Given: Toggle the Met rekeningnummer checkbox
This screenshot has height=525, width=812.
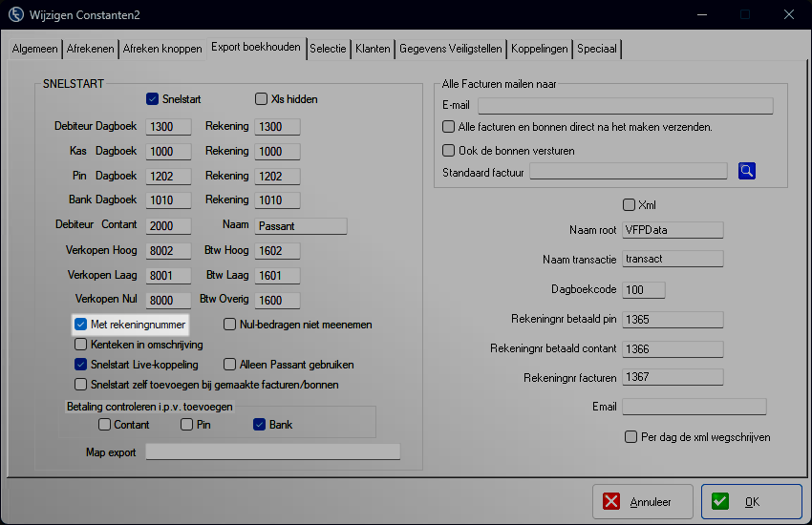Looking at the screenshot, I should point(81,325).
